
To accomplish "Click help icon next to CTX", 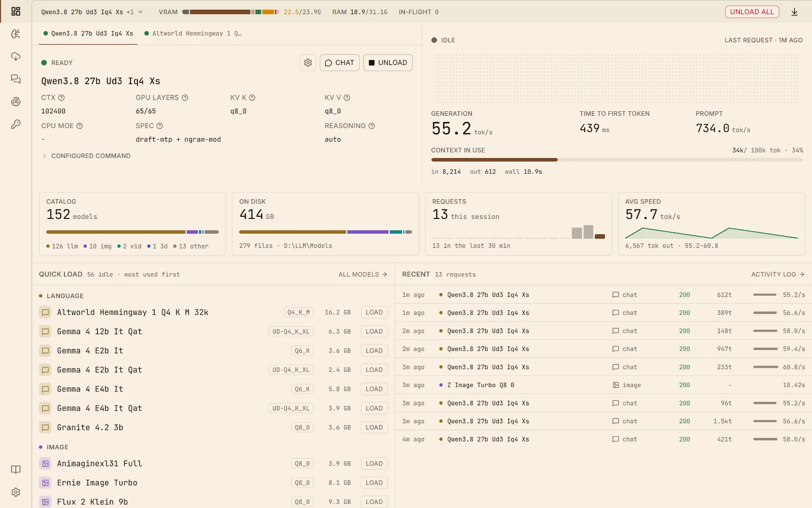I will [x=61, y=98].
